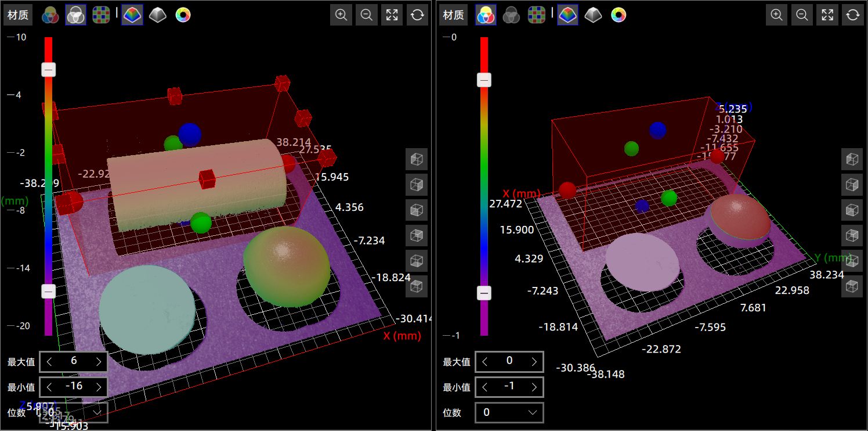Toggle the rainbow pyramid mode in right viewport
868x431 pixels.
(x=567, y=15)
